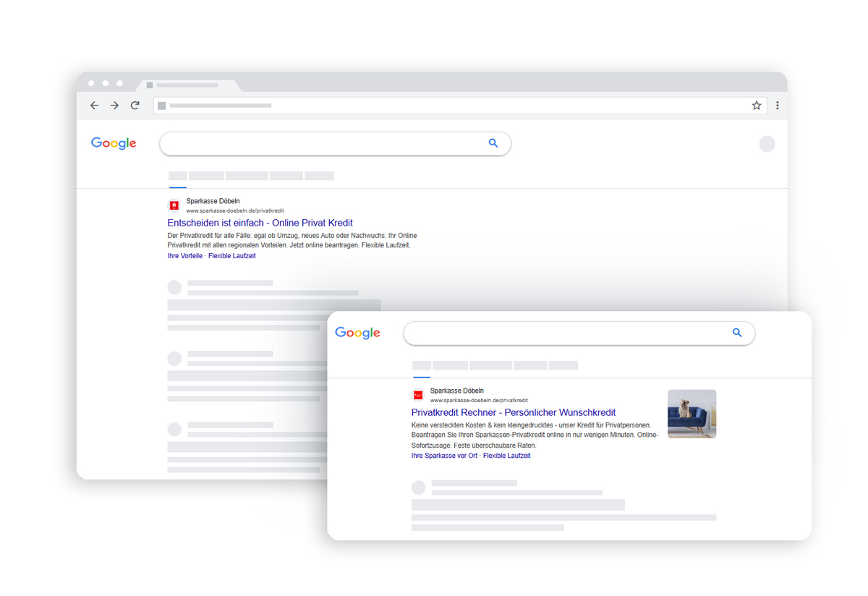868x596 pixels.
Task: Reload the page with the refresh icon
Action: point(135,106)
